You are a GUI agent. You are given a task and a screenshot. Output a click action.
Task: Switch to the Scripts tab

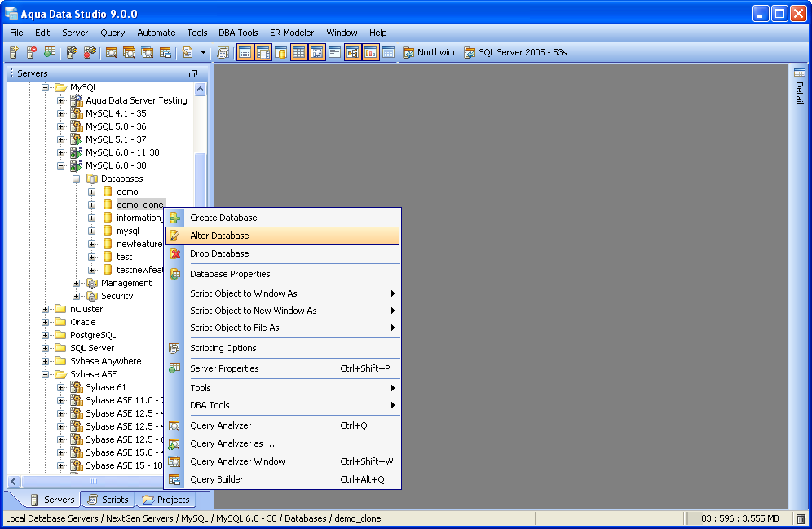point(108,500)
